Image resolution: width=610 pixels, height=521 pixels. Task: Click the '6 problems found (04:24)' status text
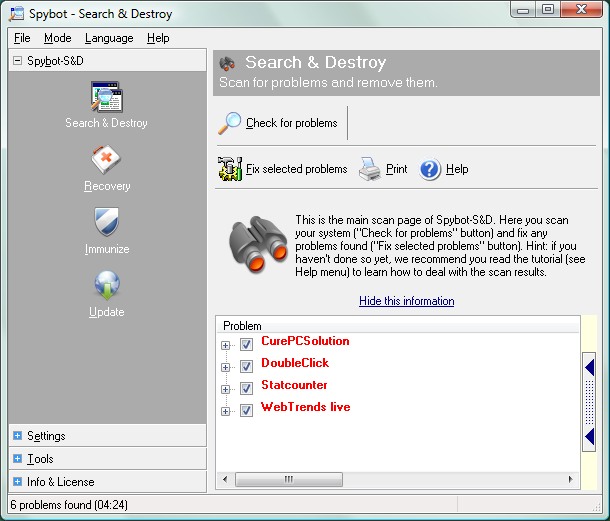[69, 505]
